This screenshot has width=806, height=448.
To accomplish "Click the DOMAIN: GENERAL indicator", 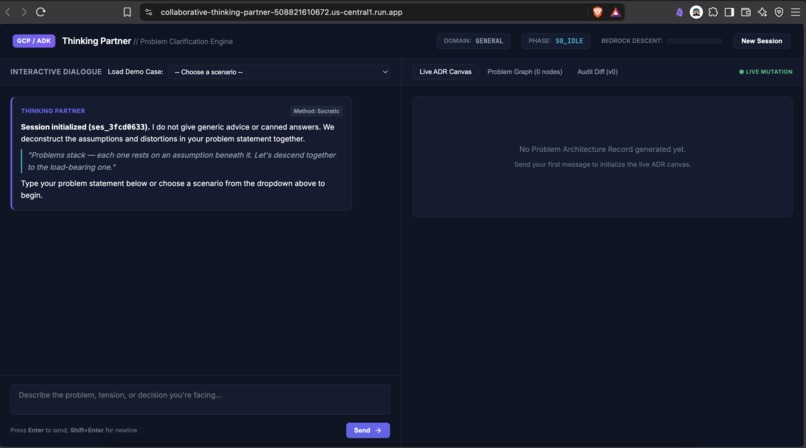I will pyautogui.click(x=473, y=41).
